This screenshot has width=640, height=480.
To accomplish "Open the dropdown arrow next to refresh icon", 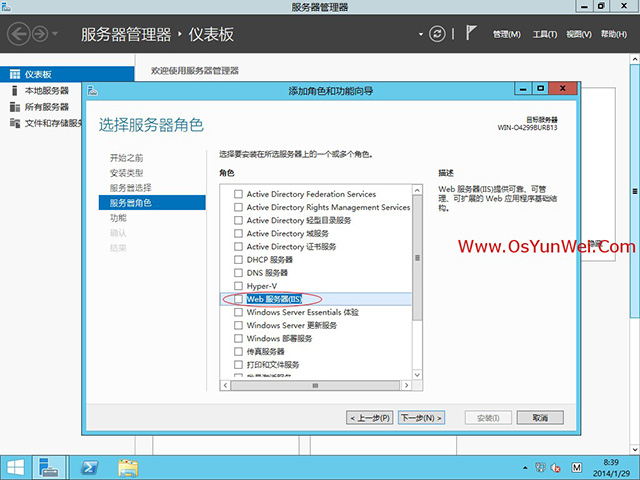I will [x=421, y=34].
